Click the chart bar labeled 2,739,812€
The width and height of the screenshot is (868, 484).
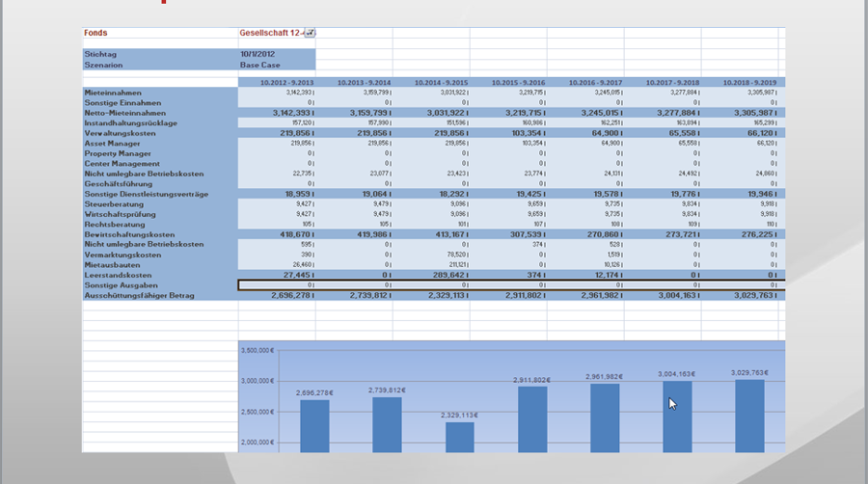(x=387, y=425)
